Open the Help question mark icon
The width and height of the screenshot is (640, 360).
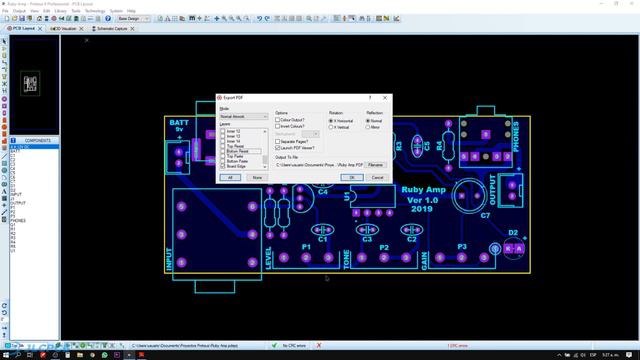108,18
